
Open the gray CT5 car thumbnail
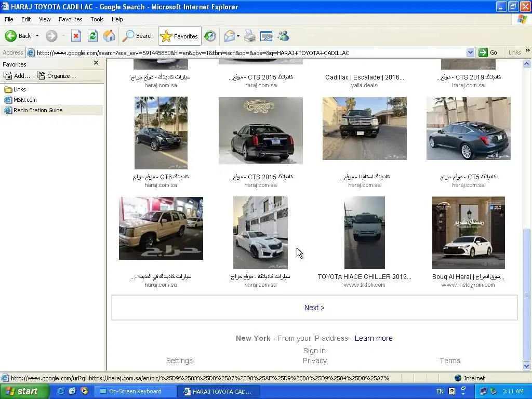coord(468,129)
